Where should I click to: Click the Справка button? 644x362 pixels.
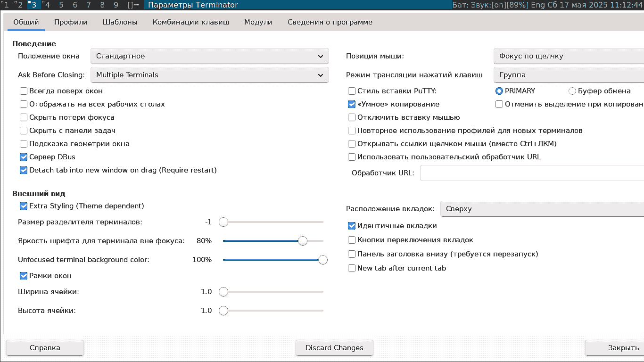point(45,348)
